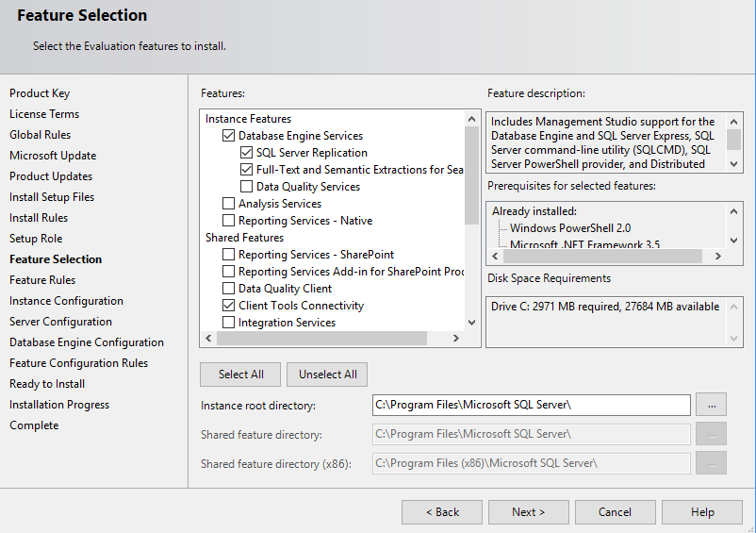The image size is (756, 533).
Task: Uncheck Database Engine Services
Action: [229, 136]
